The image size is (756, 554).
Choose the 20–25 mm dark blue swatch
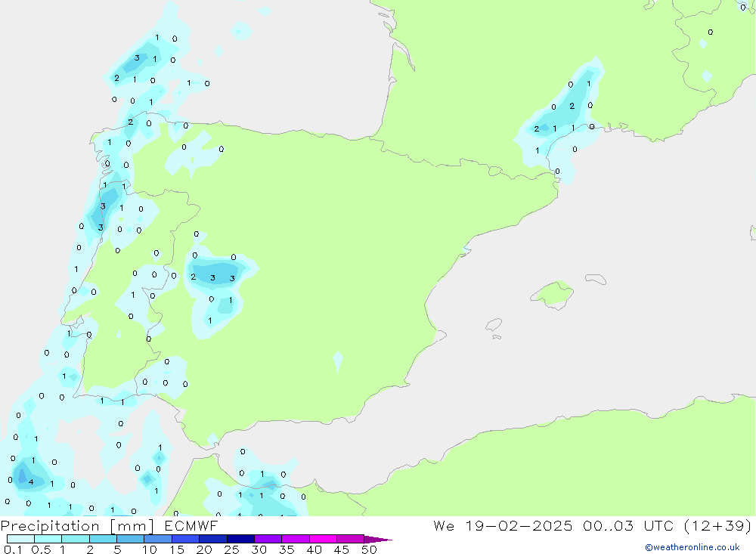click(x=213, y=539)
